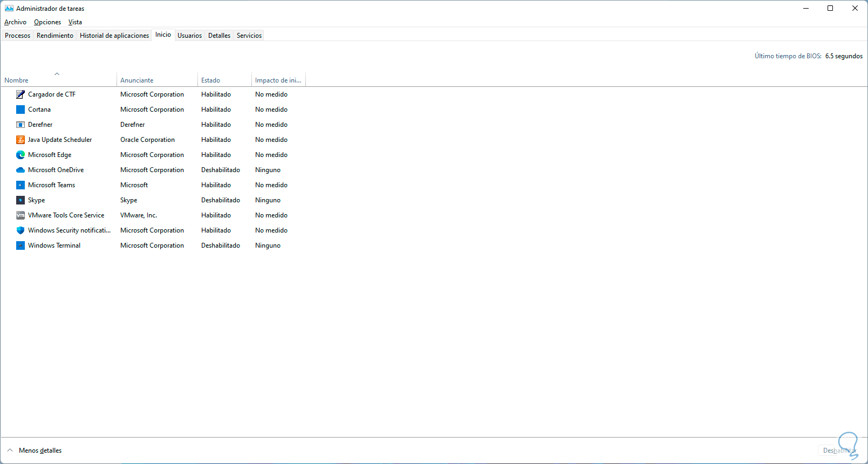The width and height of the screenshot is (868, 464).
Task: Sort by the Estado column header
Action: (x=224, y=79)
